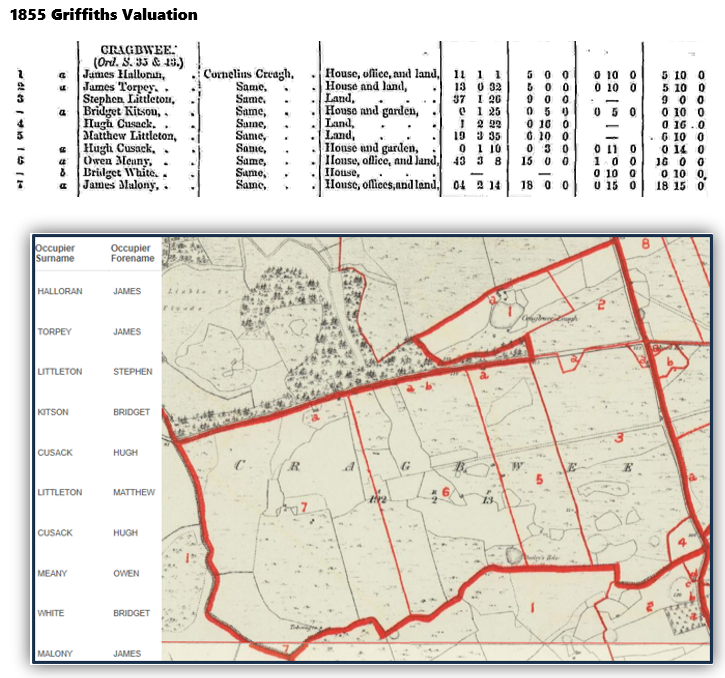Select "Matthew Littleton" in the valuation table

(129, 136)
